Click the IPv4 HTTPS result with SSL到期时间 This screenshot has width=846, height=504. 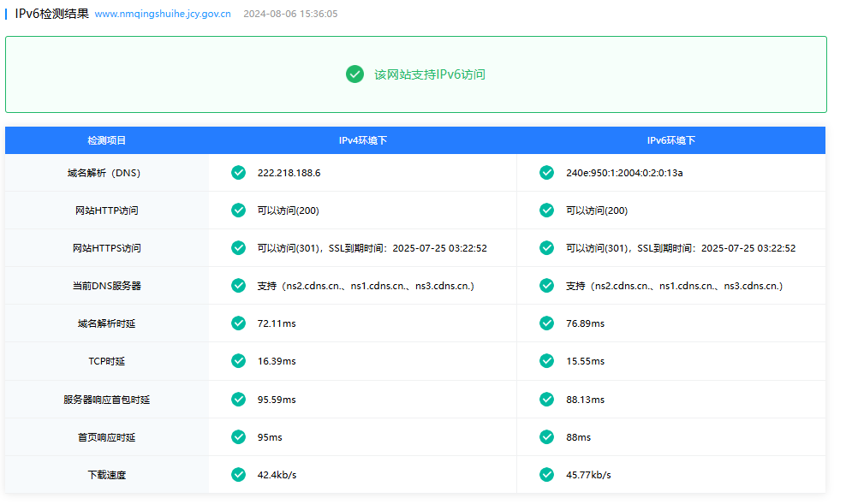[372, 248]
